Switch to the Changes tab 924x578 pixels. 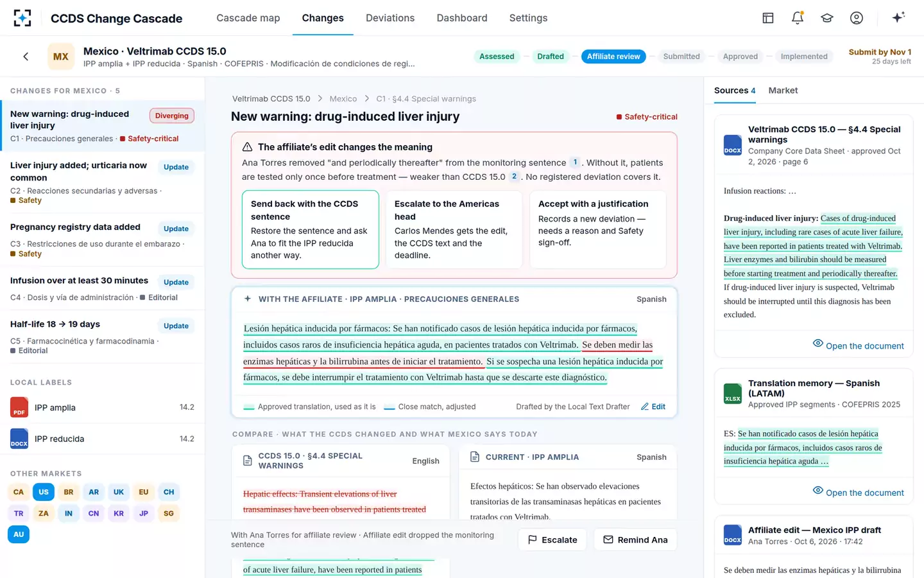coord(323,18)
